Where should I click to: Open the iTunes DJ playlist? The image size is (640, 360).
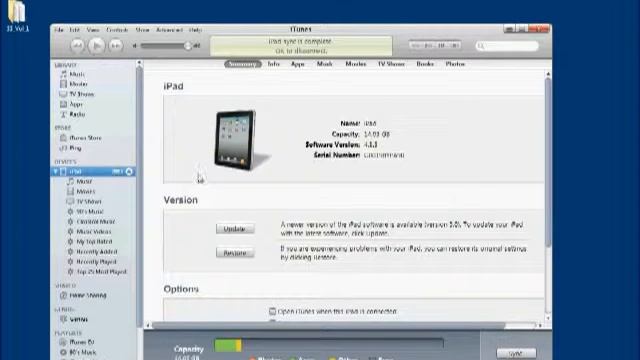coord(82,342)
